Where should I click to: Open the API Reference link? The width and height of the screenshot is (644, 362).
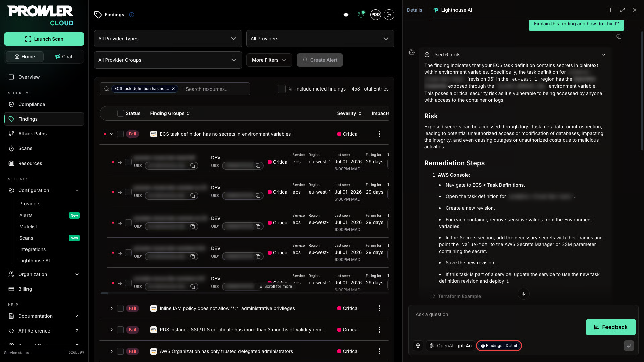(44, 331)
